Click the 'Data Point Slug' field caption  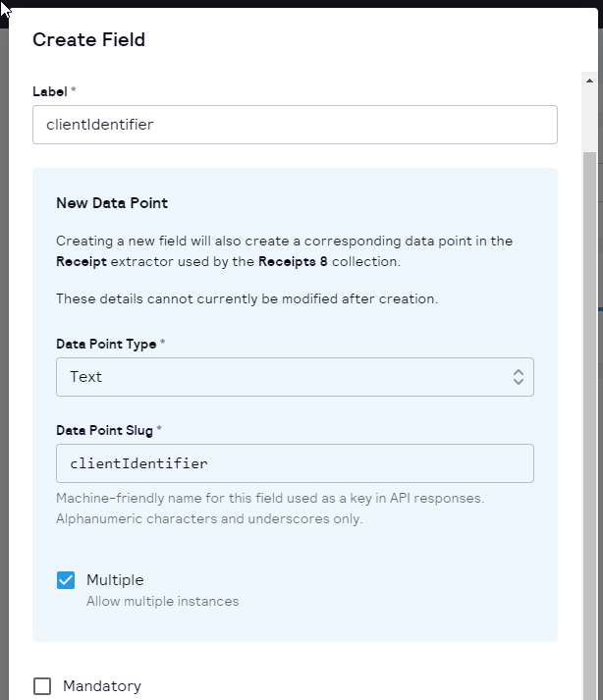[x=105, y=430]
